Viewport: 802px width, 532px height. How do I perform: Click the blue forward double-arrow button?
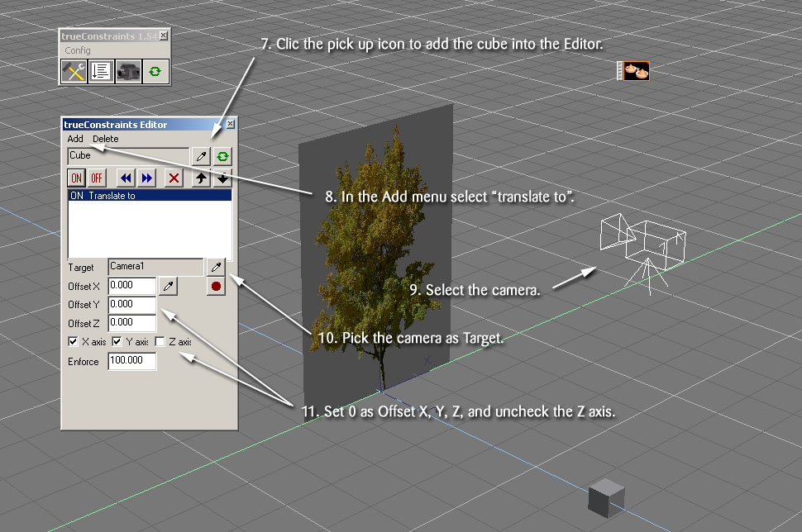click(147, 178)
